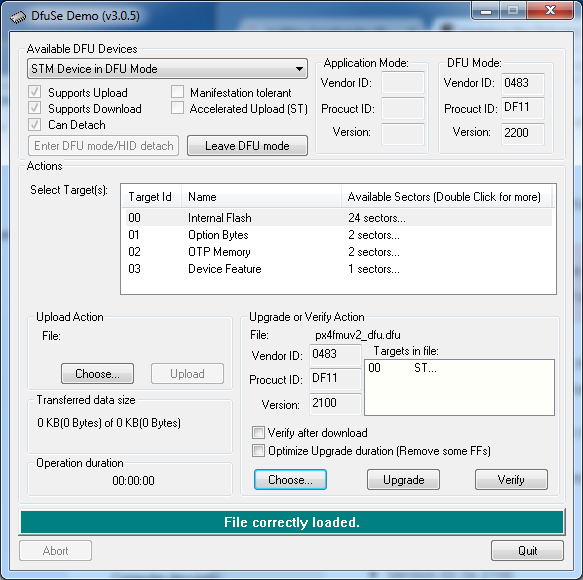
Task: Click the Application Mode Version field
Action: click(403, 134)
